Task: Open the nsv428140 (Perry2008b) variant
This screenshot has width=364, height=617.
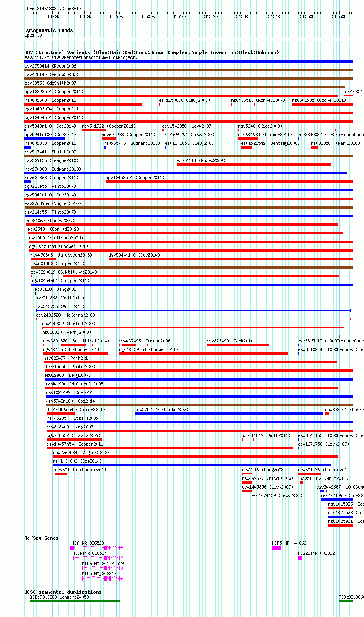Action: (x=52, y=74)
